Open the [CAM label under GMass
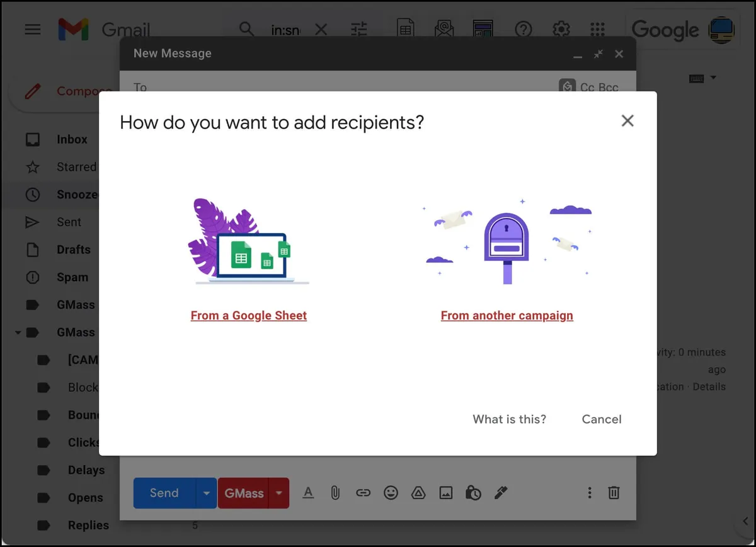 (x=83, y=360)
